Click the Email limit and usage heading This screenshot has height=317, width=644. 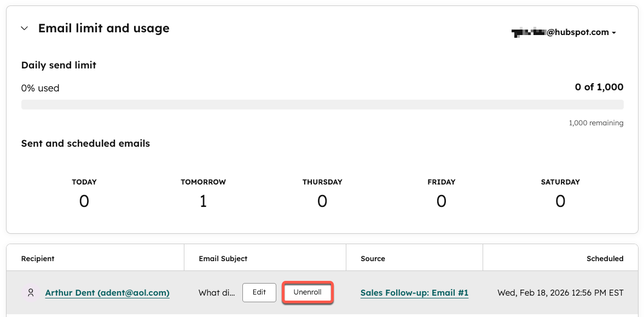tap(104, 28)
